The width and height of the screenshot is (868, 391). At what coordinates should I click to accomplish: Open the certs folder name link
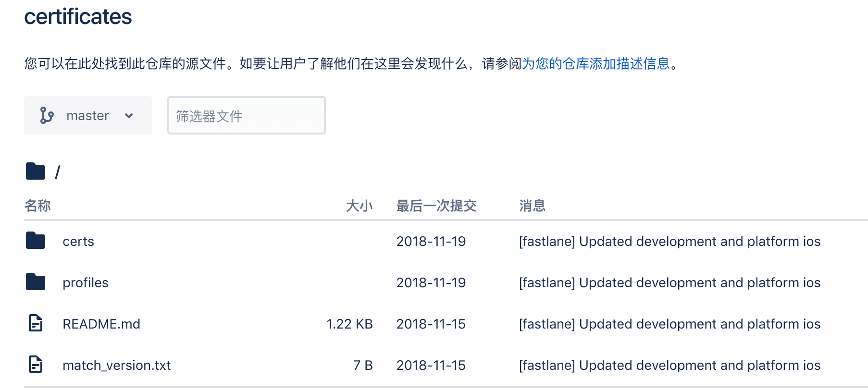[x=78, y=241]
